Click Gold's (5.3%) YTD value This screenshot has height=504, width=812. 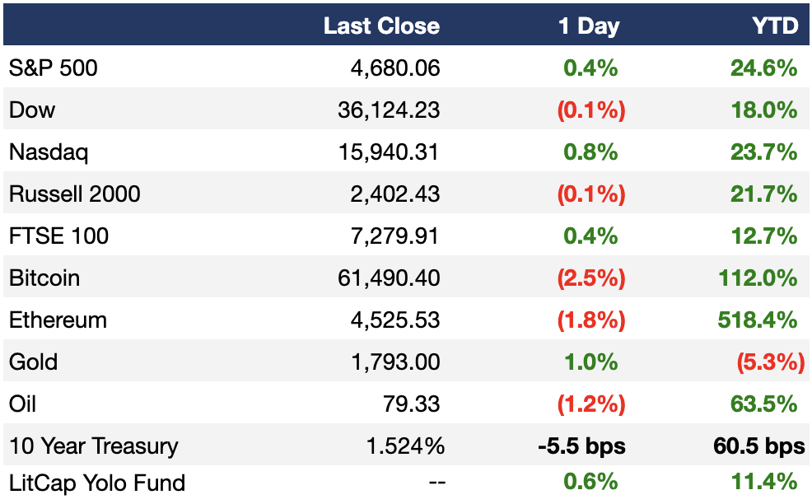tap(771, 362)
